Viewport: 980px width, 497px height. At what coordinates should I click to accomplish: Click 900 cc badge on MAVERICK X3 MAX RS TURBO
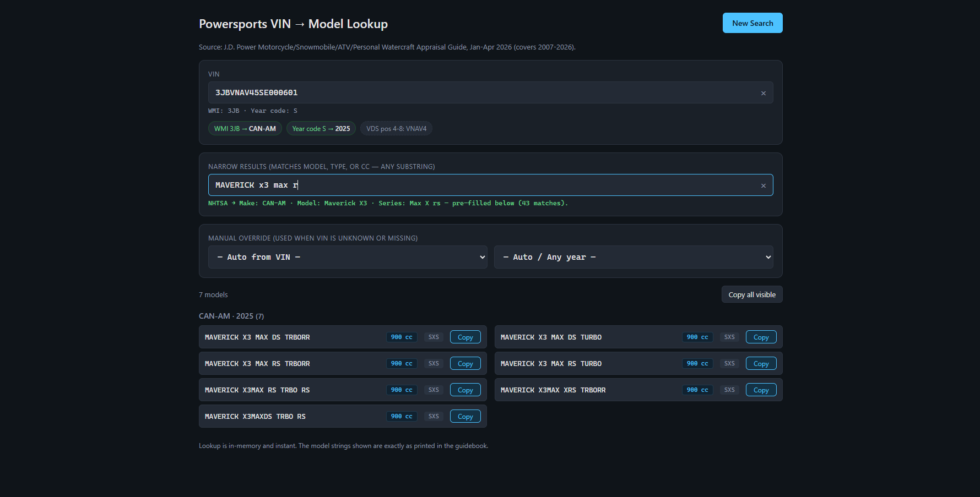(697, 363)
